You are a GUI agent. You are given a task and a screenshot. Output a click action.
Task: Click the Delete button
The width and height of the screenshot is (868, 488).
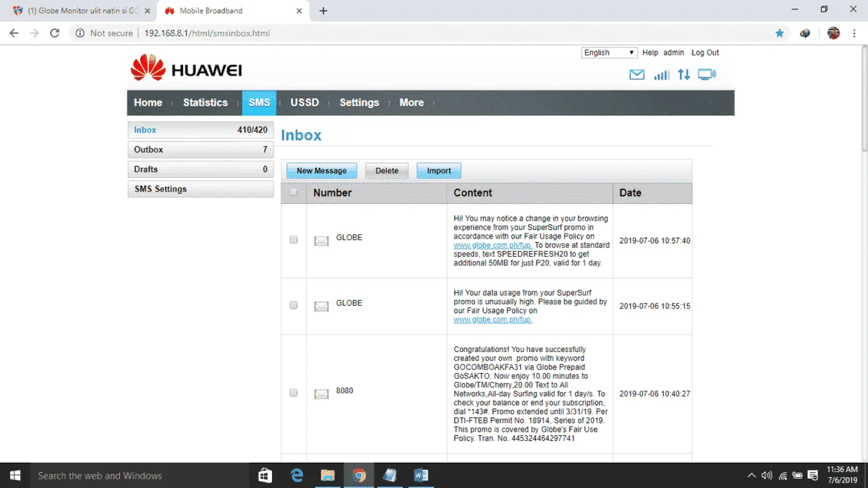coord(387,171)
